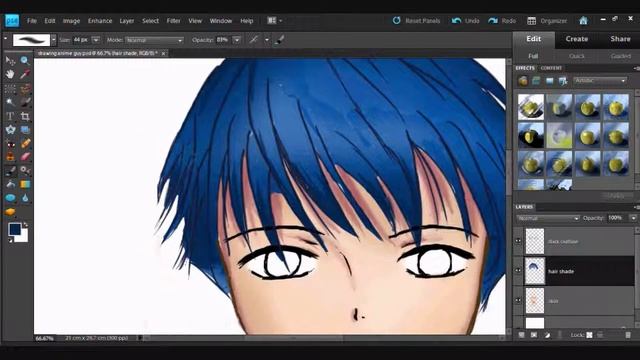The width and height of the screenshot is (640, 360).
Task: Show Layer Styles in Effects panel
Action: [x=536, y=81]
